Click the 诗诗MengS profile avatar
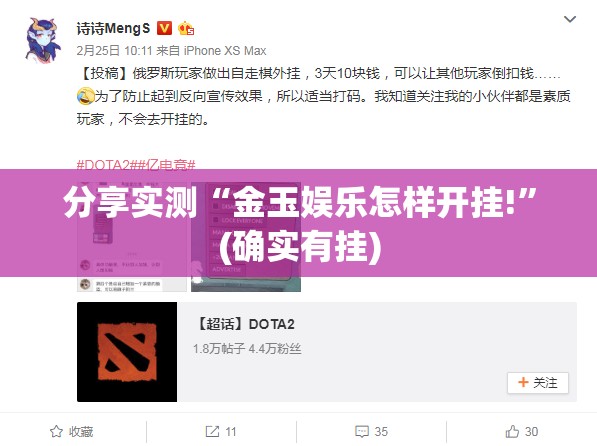Viewport: 597px width, 446px height. pos(43,40)
